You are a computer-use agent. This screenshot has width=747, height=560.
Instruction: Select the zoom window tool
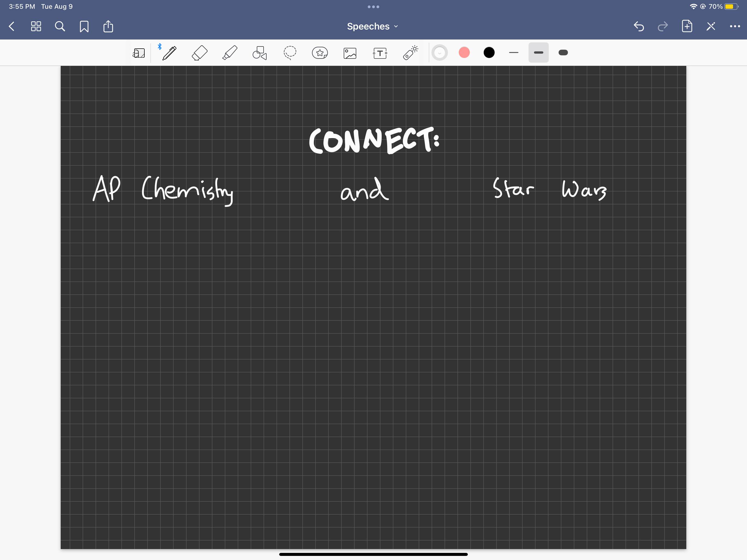(139, 53)
